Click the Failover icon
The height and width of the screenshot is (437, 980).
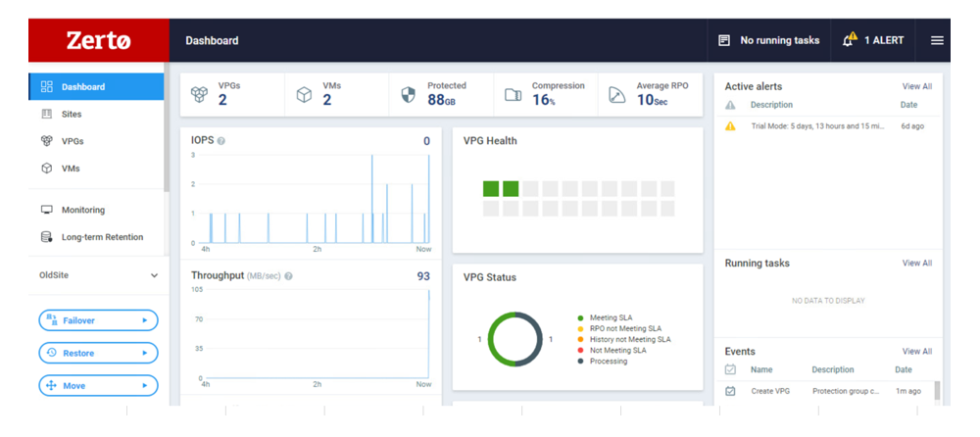pos(52,320)
